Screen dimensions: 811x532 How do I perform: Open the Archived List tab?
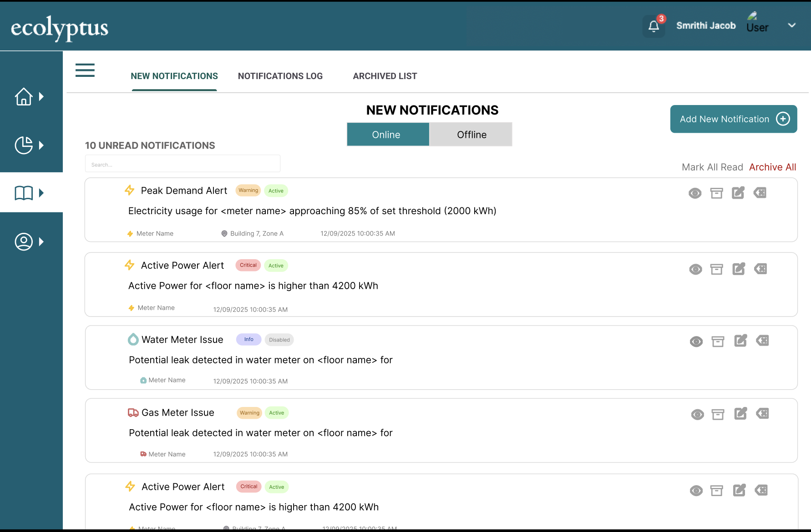point(385,76)
